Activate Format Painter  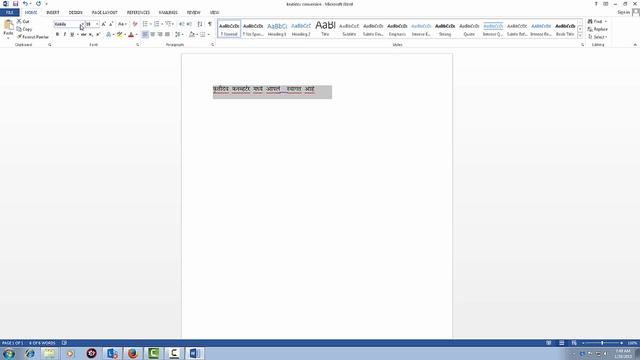pos(33,37)
